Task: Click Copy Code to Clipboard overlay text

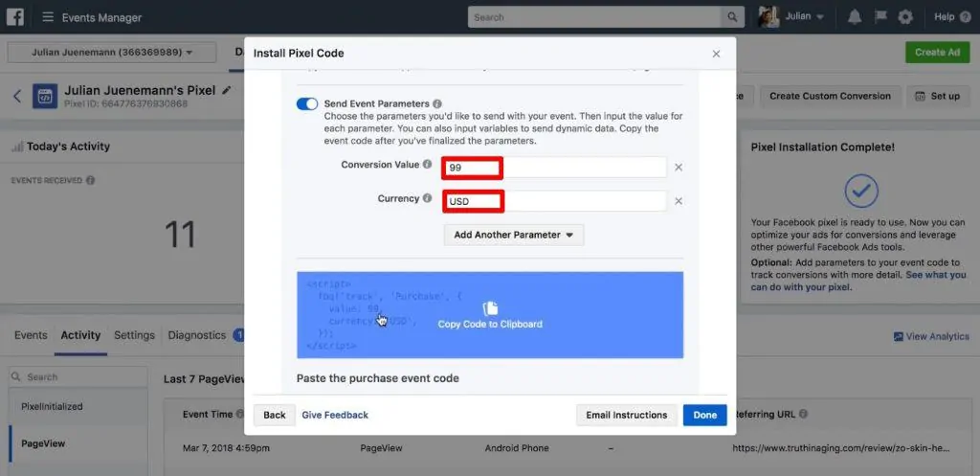Action: (490, 324)
